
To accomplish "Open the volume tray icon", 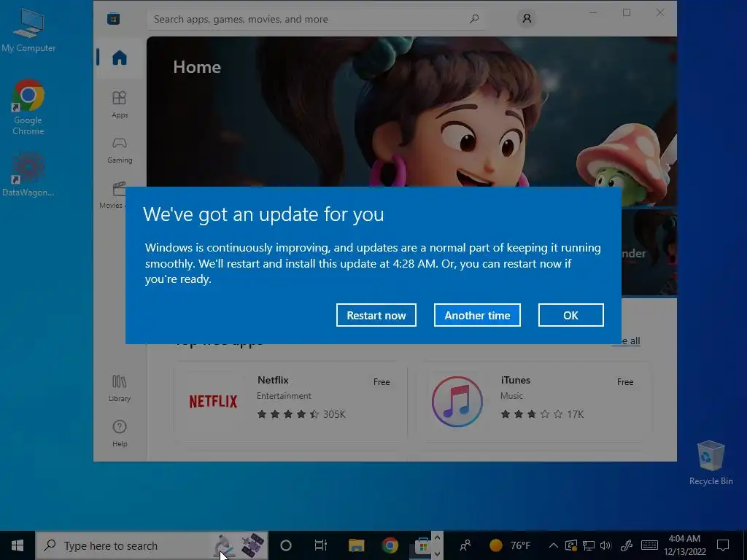I will coord(605,545).
